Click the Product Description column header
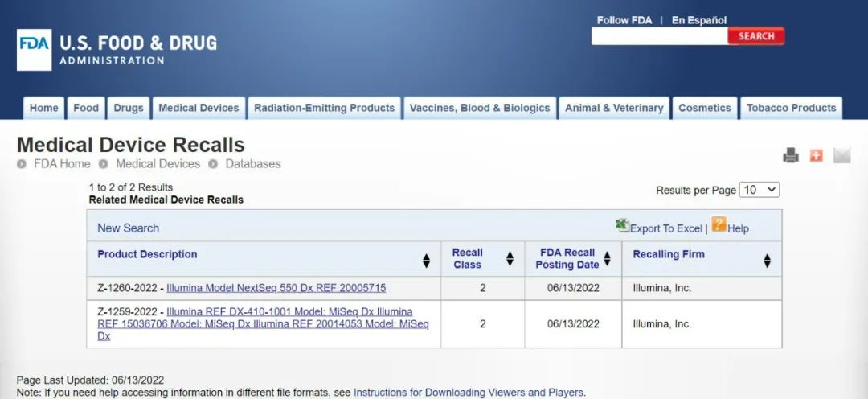 (x=147, y=254)
